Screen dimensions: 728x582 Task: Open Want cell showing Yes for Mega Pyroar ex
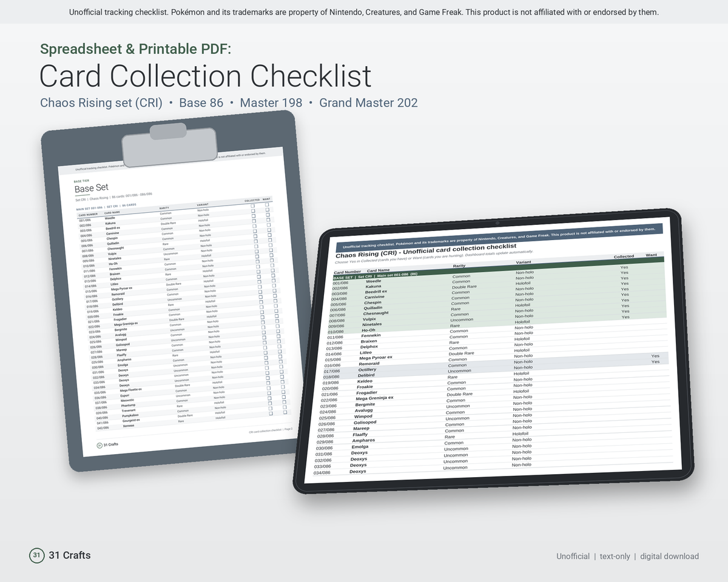(x=655, y=356)
